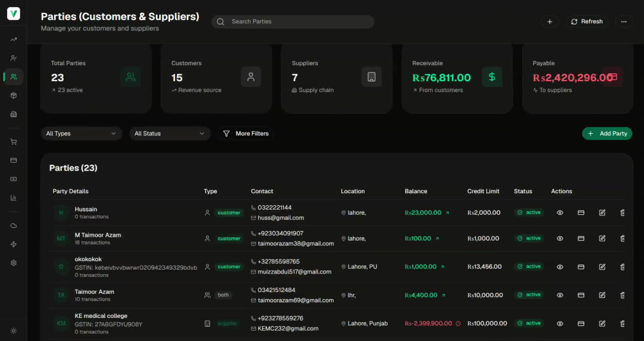This screenshot has width=644, height=341.
Task: Click credit limit Rs13,456.00
Action: (x=484, y=267)
